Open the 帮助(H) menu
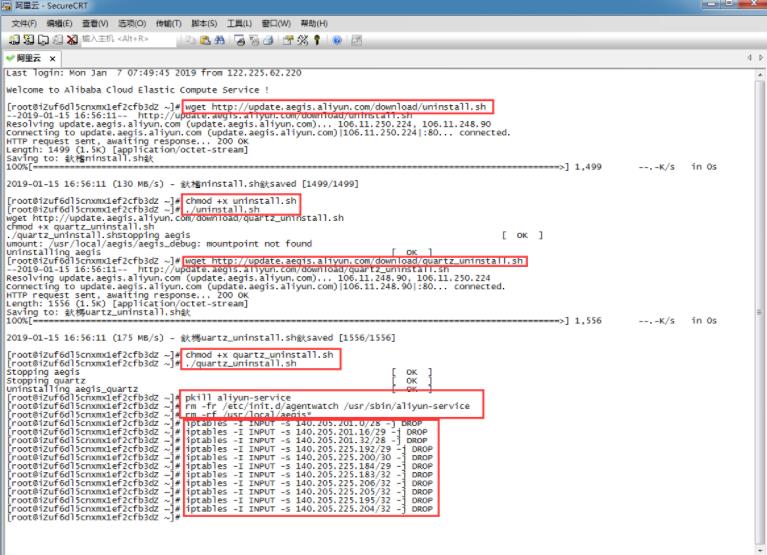 pyautogui.click(x=314, y=23)
